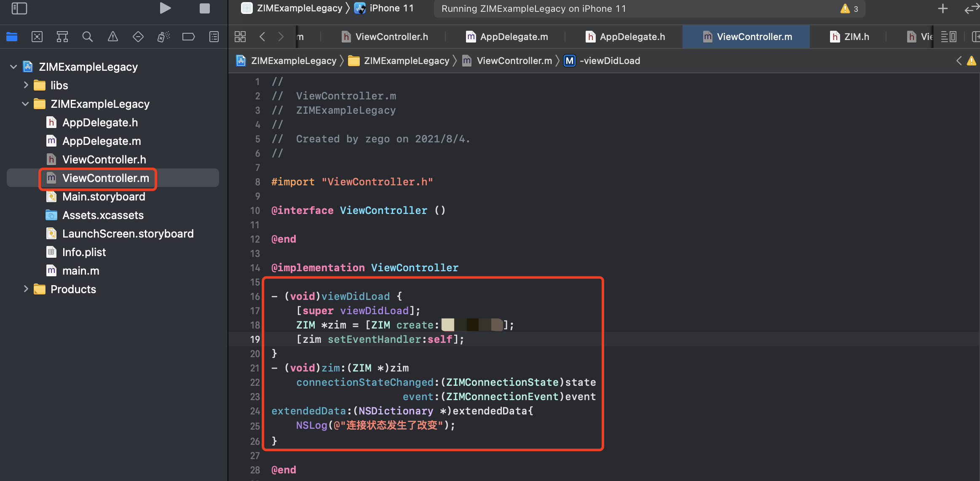This screenshot has height=481, width=980.
Task: Stop the running application
Action: click(x=205, y=8)
